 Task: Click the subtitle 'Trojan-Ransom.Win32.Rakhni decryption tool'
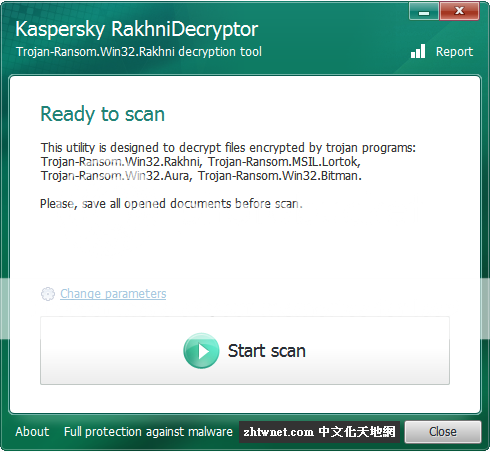[x=139, y=52]
